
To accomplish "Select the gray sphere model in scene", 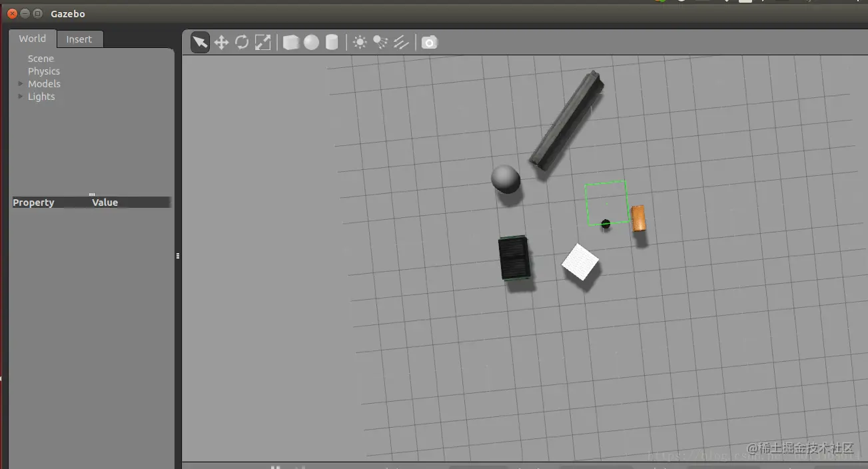I will (506, 179).
